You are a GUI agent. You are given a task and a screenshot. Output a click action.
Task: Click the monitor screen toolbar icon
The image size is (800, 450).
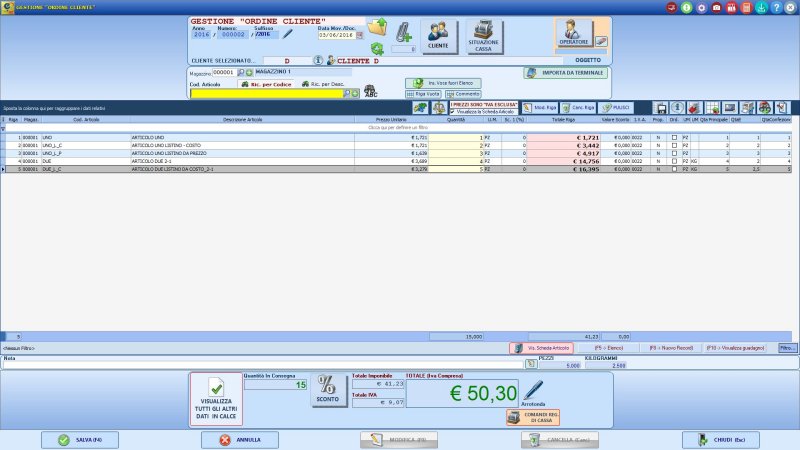click(x=730, y=108)
